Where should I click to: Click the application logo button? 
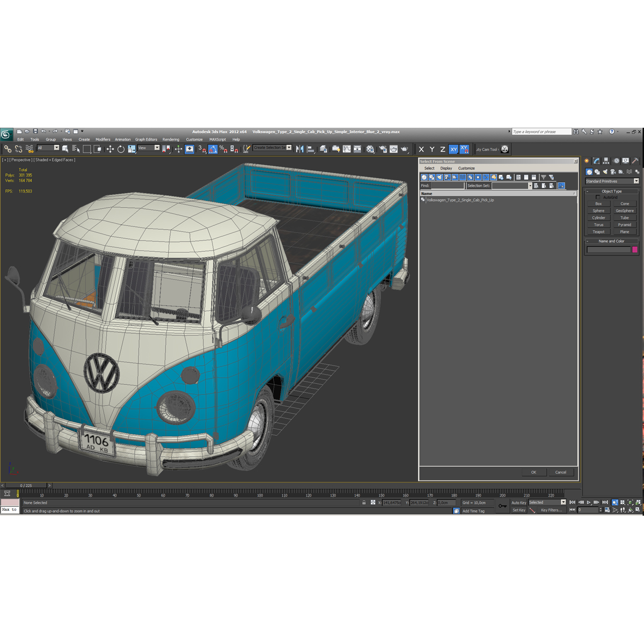pos(6,134)
